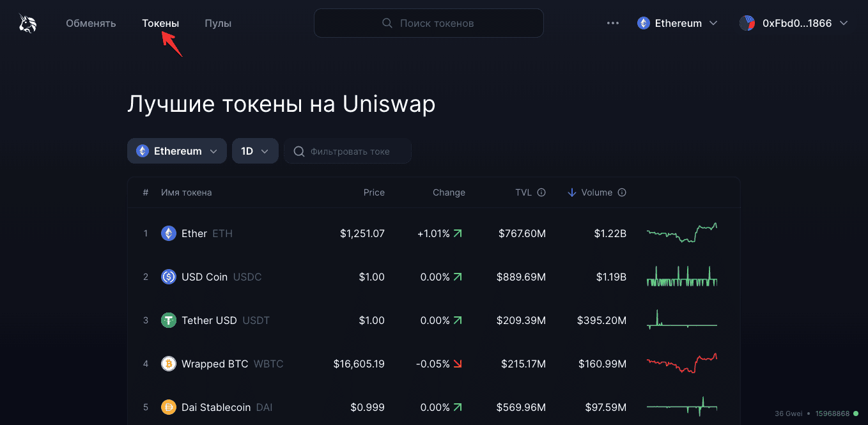Open the three-dots more menu
Viewport: 868px width, 425px height.
[x=613, y=23]
